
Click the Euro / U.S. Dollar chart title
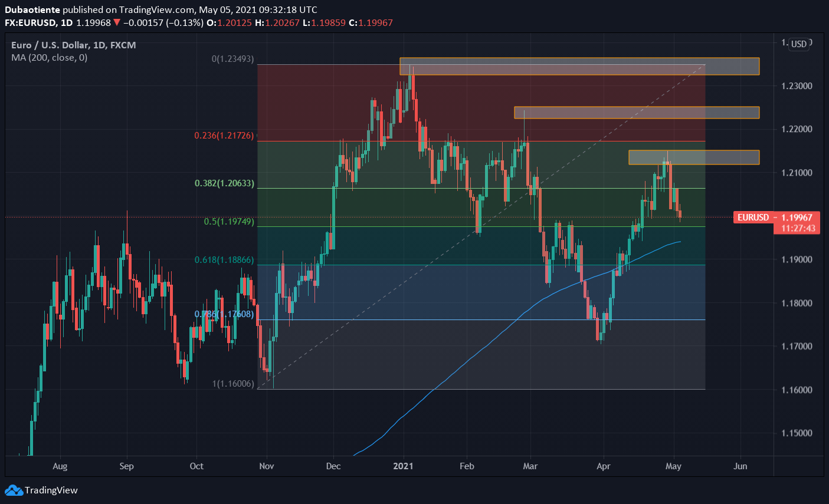[74, 45]
